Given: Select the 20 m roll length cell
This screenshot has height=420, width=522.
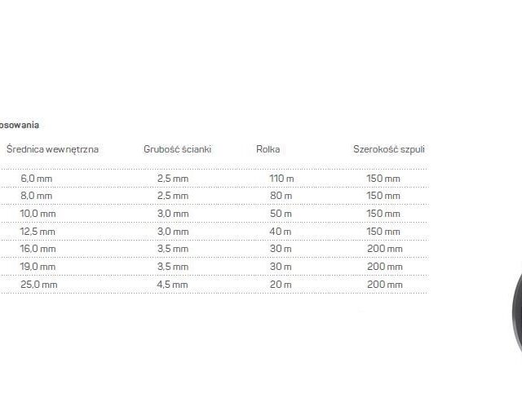Looking at the screenshot, I should click(x=281, y=285).
